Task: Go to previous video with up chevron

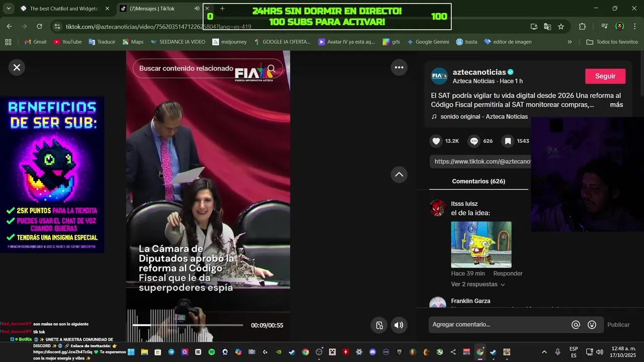Action: [399, 174]
